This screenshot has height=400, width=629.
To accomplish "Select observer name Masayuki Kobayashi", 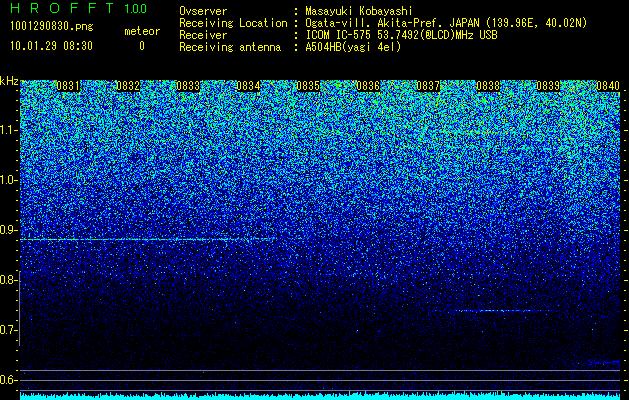I will point(359,12).
